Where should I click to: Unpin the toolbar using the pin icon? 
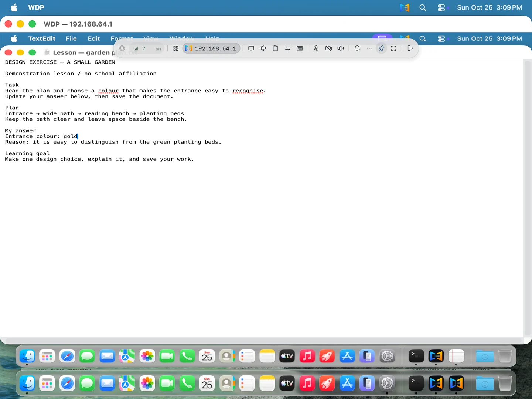[x=381, y=48]
